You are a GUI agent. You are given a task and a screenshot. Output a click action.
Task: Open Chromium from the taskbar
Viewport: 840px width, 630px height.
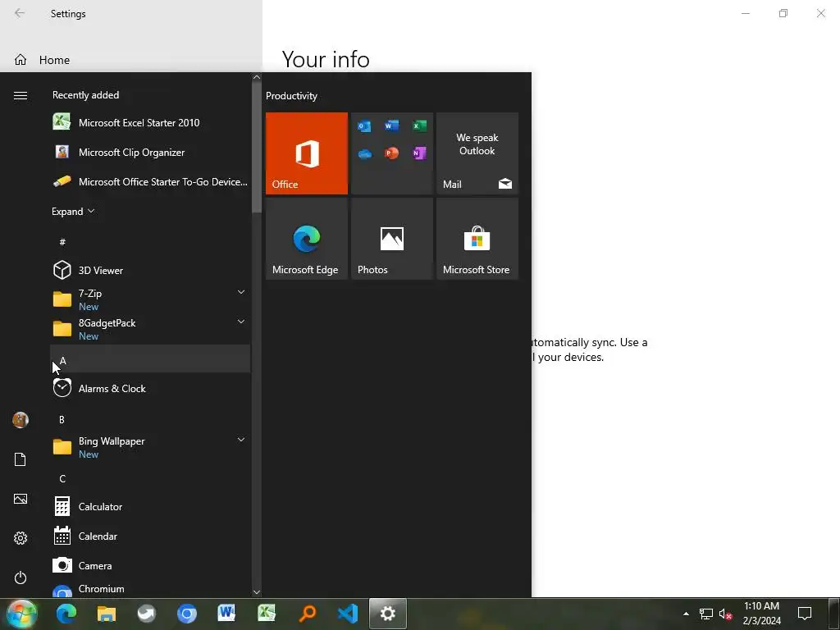pos(187,614)
